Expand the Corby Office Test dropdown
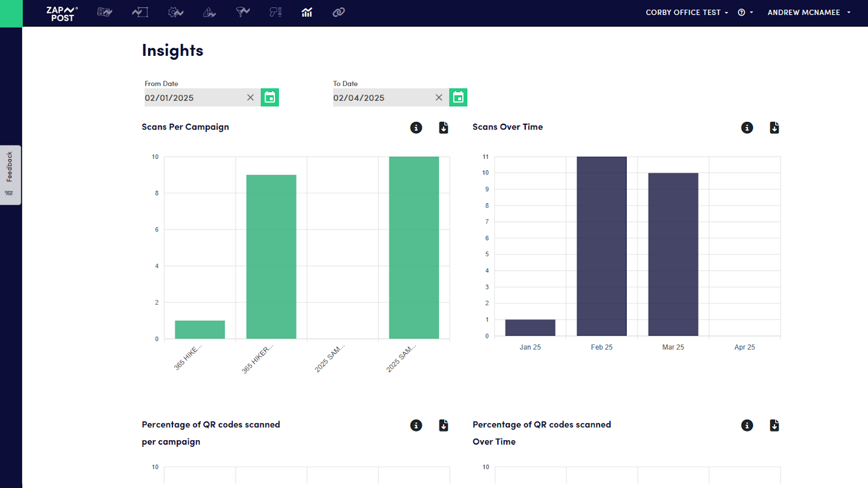The image size is (868, 488). [687, 12]
